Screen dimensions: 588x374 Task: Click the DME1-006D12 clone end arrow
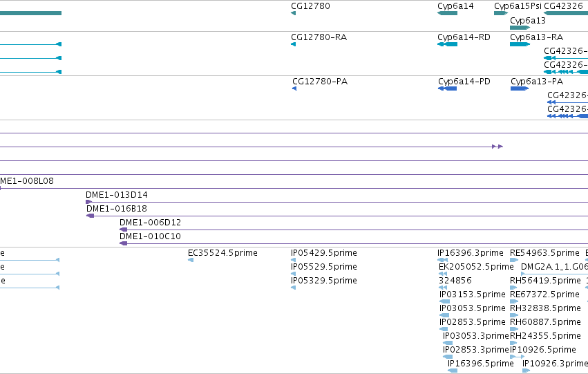coord(123,230)
